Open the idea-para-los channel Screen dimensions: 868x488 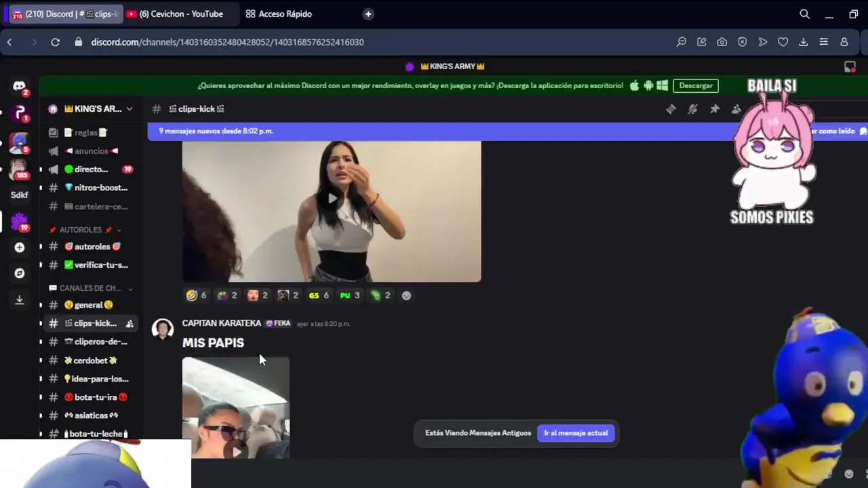(x=91, y=379)
